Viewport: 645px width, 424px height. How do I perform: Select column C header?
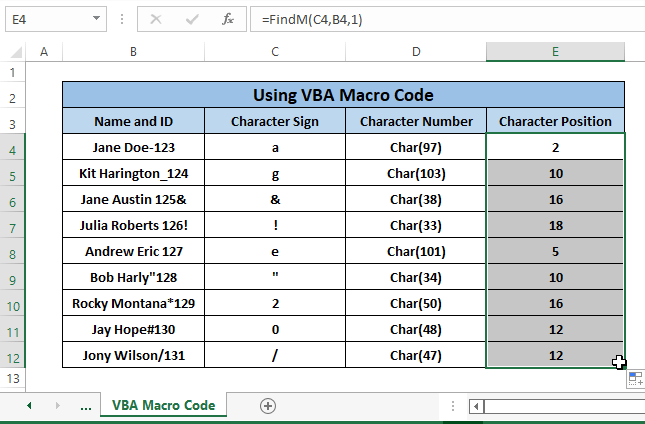[x=275, y=52]
